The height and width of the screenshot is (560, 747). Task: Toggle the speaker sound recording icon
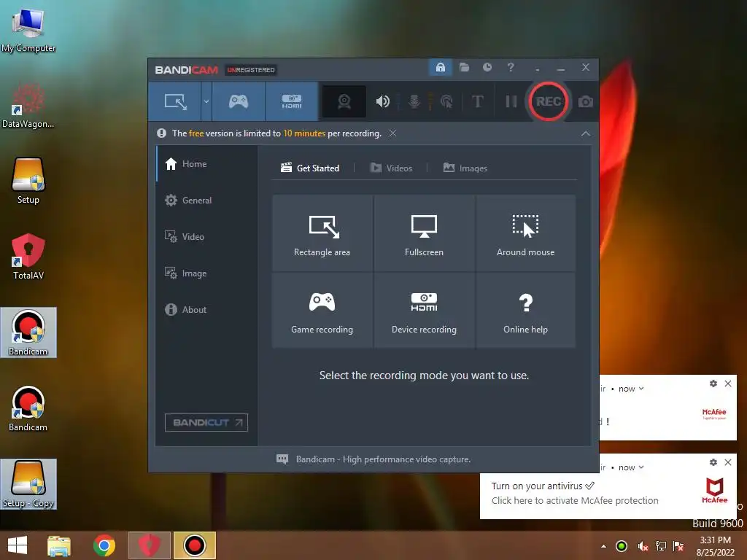tap(382, 101)
